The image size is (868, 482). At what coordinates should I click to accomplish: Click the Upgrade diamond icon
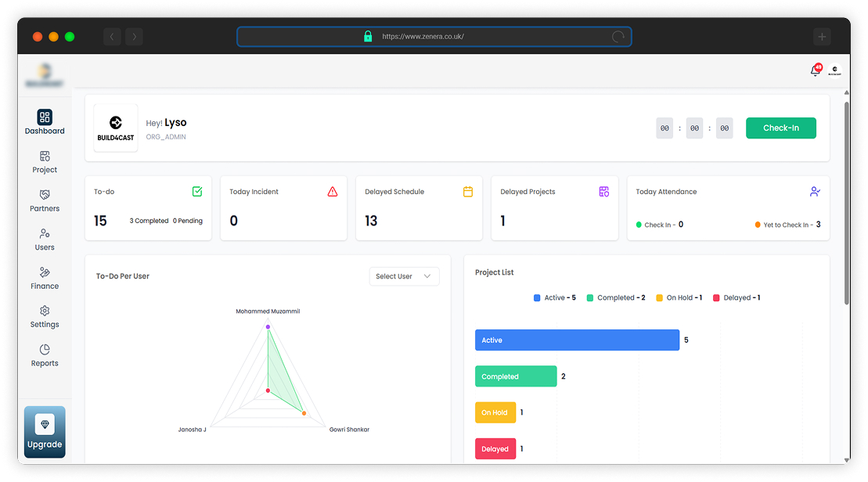(45, 424)
